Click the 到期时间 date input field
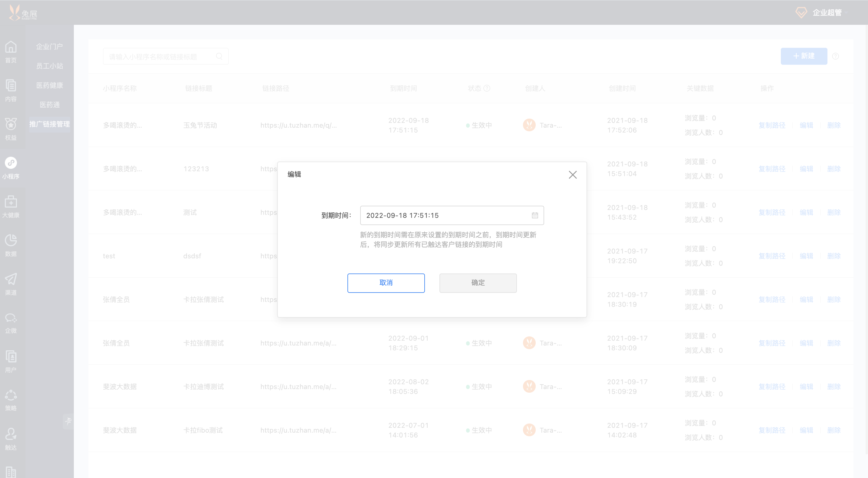 tap(452, 215)
